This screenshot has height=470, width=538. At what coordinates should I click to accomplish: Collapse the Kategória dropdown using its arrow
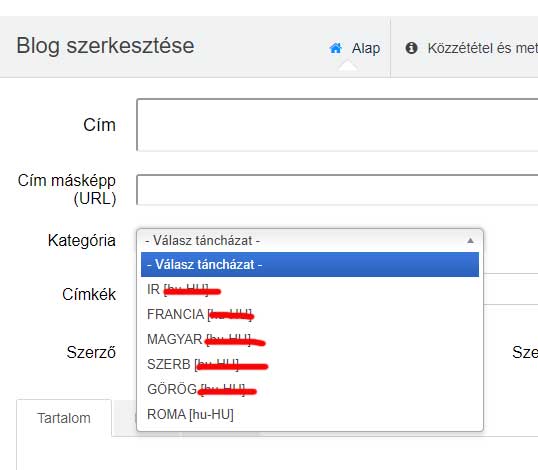coord(470,240)
